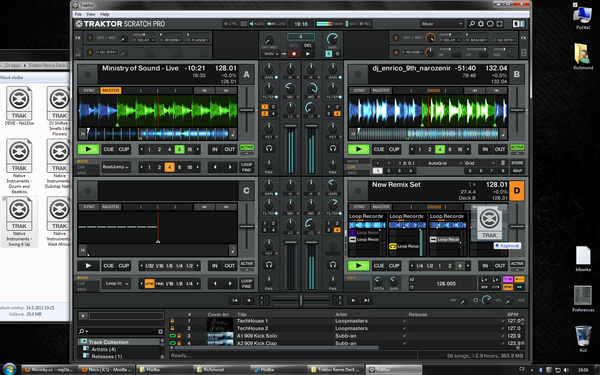Open the Mixer layout dropdown
Image resolution: width=600 pixels, height=375 pixels.
pyautogui.click(x=442, y=24)
